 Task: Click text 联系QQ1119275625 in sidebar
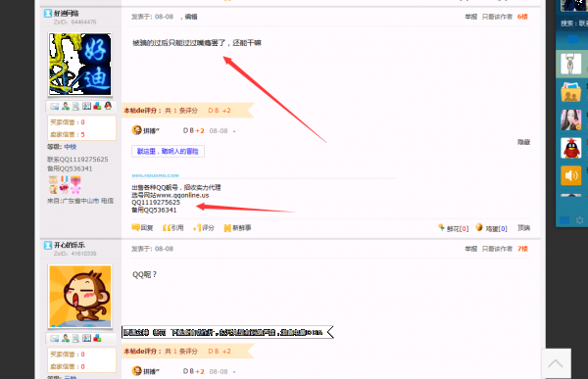click(x=77, y=160)
